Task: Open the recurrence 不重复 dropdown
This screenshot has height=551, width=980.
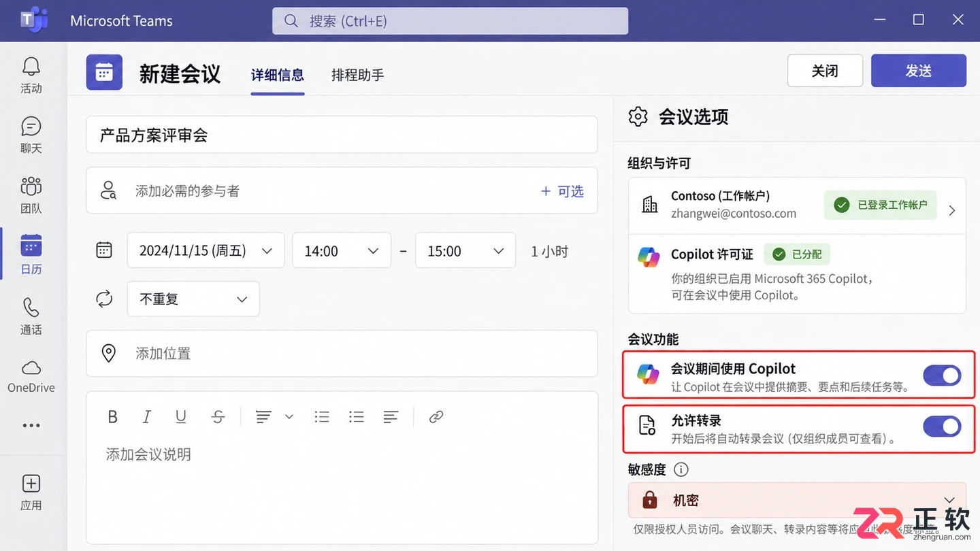Action: (193, 299)
